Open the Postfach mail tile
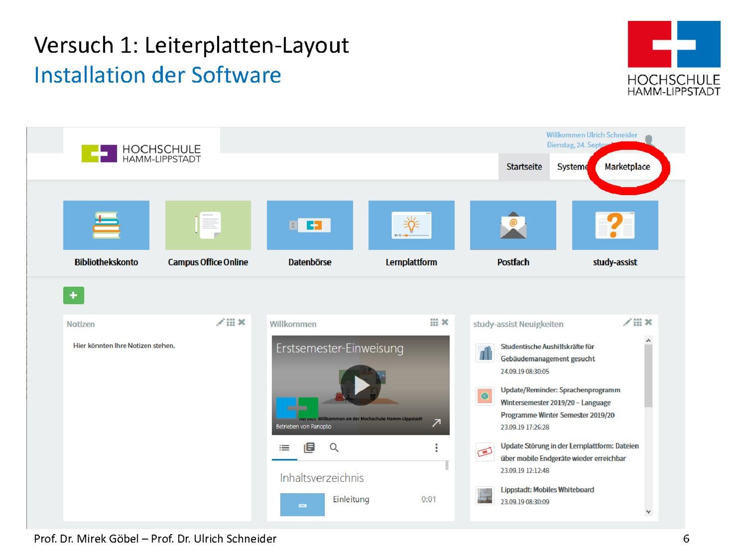This screenshot has width=747, height=560. pyautogui.click(x=513, y=225)
